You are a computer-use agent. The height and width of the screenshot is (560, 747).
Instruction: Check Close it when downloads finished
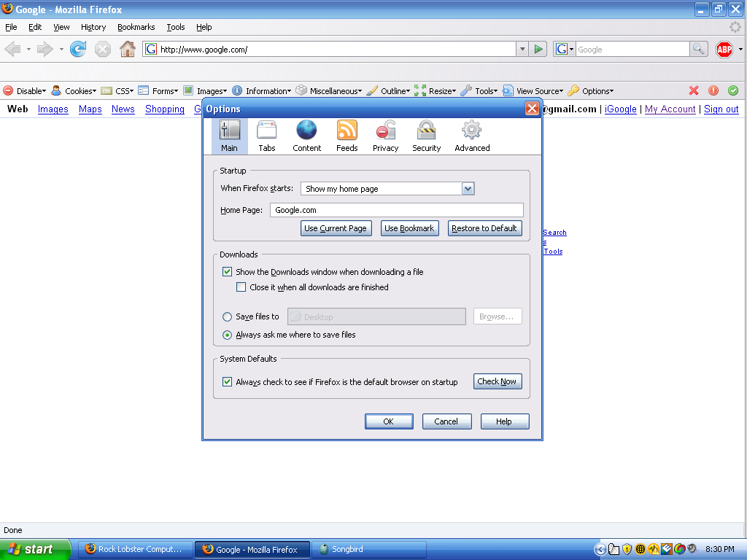tap(241, 287)
